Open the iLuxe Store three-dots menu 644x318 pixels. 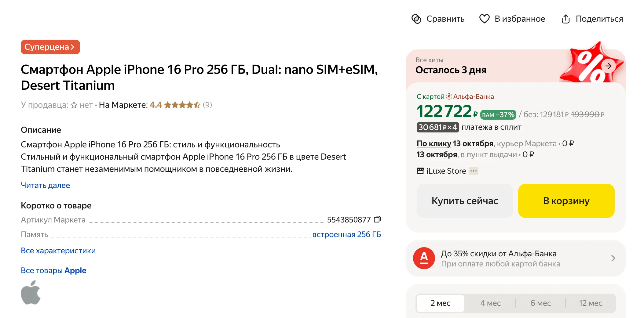tap(474, 171)
